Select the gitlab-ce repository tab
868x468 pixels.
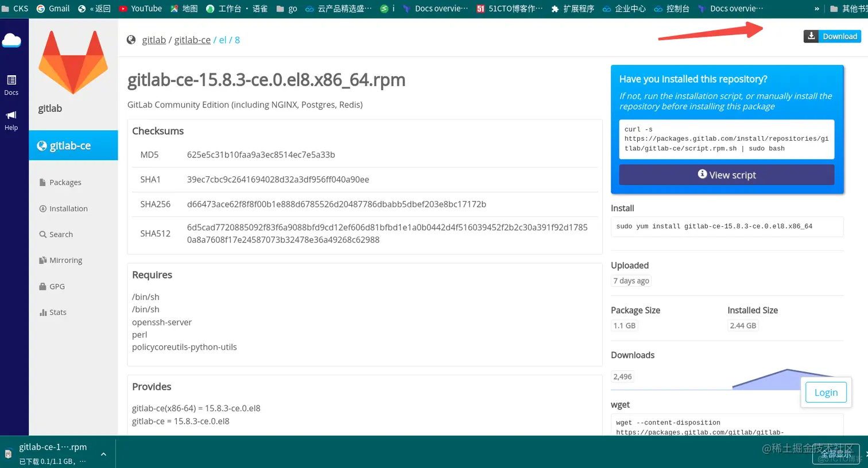coord(73,145)
